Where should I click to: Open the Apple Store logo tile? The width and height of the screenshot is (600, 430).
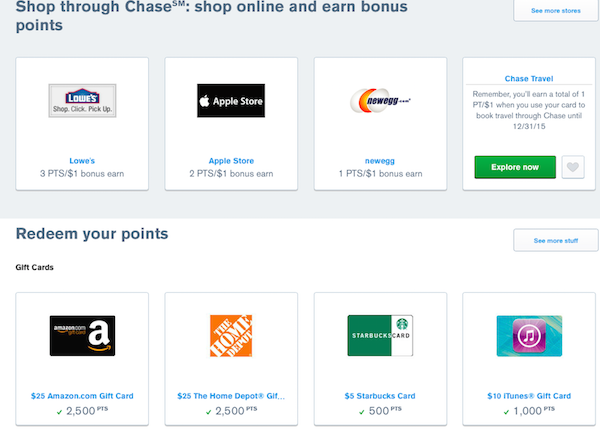point(231,101)
